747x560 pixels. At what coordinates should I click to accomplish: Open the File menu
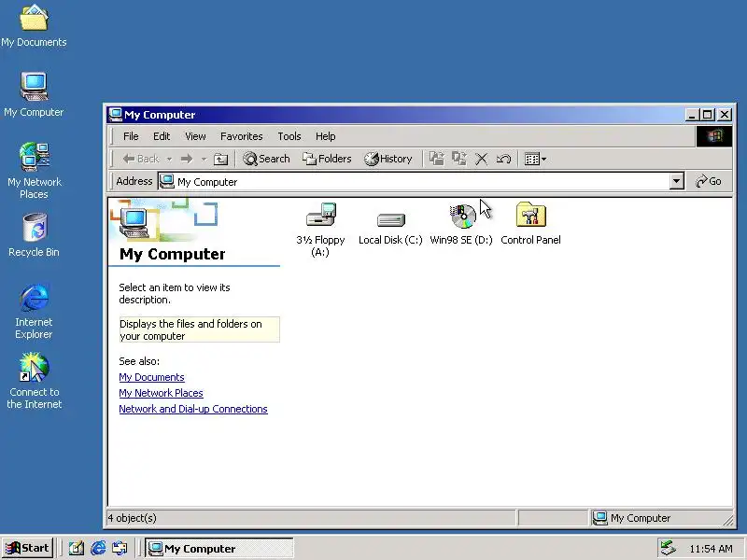131,136
